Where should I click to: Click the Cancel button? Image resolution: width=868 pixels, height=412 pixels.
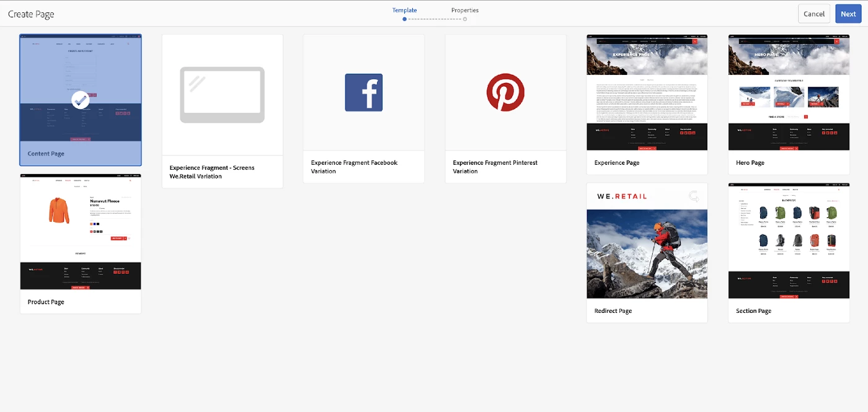(x=814, y=14)
